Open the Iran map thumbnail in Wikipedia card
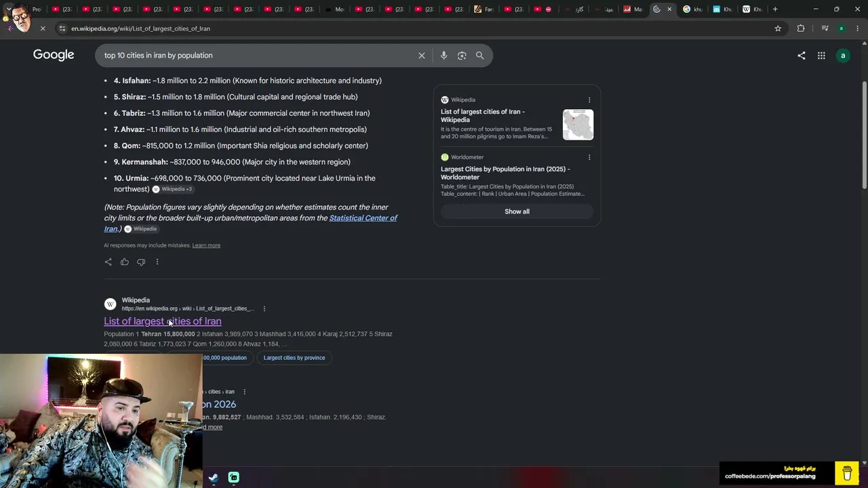The height and width of the screenshot is (488, 868). pos(578,125)
